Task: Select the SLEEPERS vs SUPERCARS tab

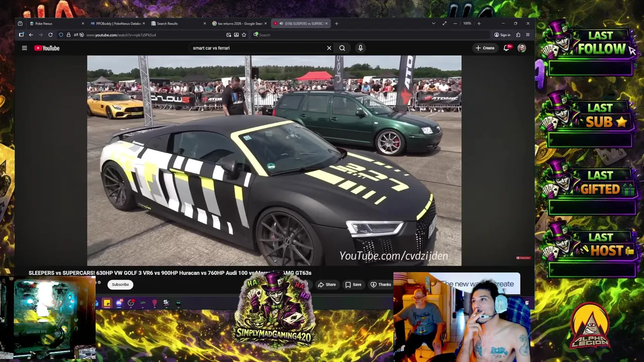Action: coord(300,23)
